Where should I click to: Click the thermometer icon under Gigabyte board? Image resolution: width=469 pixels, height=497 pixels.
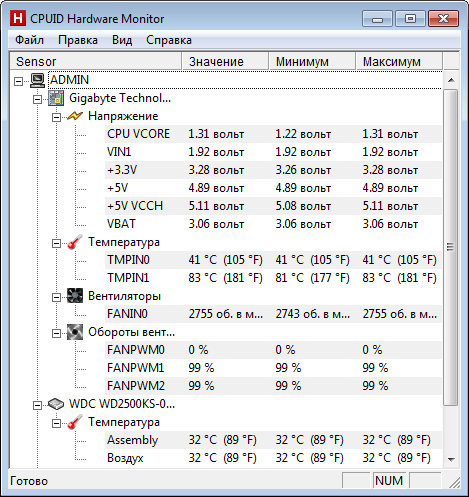(x=75, y=242)
